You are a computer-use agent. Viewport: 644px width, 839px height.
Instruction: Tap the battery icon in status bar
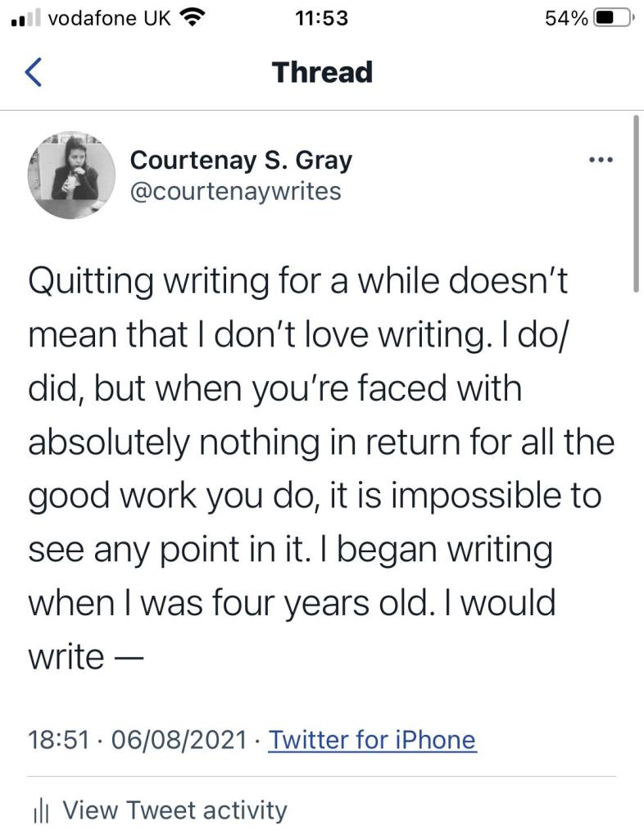[615, 17]
